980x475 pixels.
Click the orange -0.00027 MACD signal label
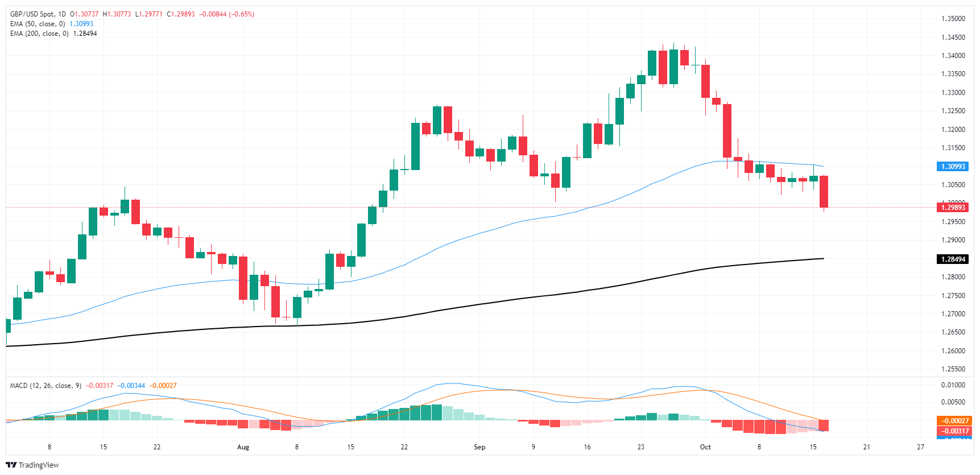click(x=953, y=421)
